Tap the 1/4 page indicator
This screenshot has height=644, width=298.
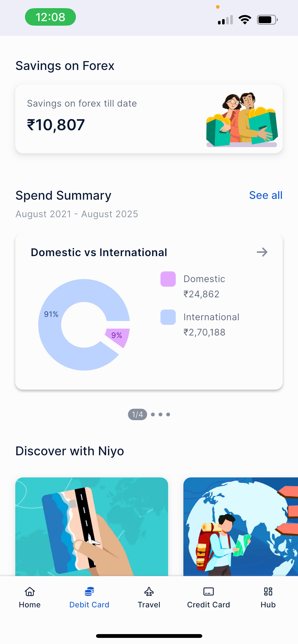click(138, 414)
